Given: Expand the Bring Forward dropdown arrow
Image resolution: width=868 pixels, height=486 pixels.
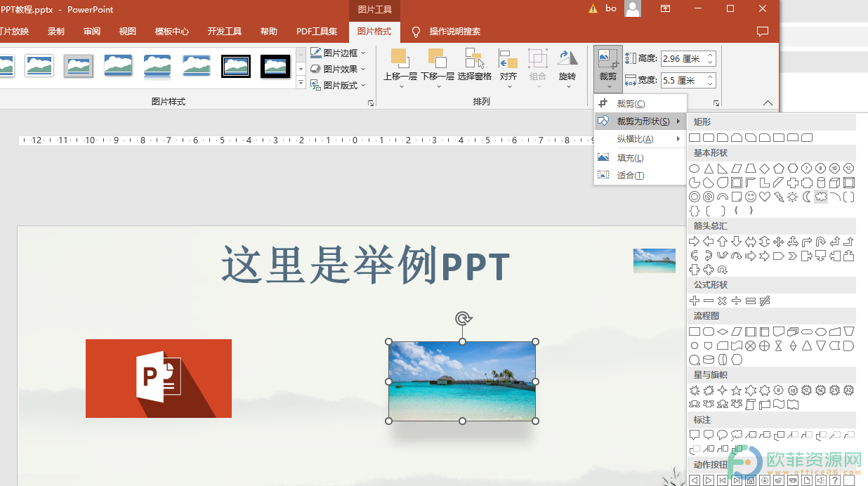Looking at the screenshot, I should coord(400,86).
